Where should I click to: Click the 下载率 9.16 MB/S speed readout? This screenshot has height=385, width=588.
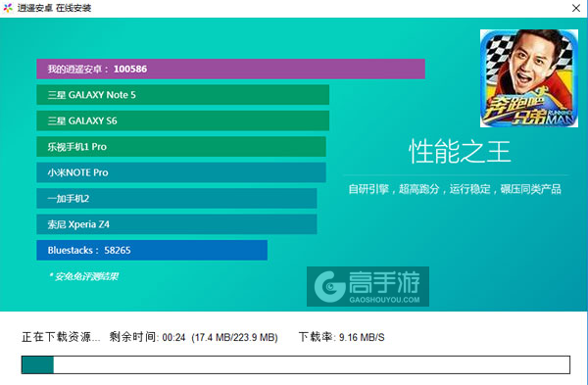pyautogui.click(x=341, y=337)
